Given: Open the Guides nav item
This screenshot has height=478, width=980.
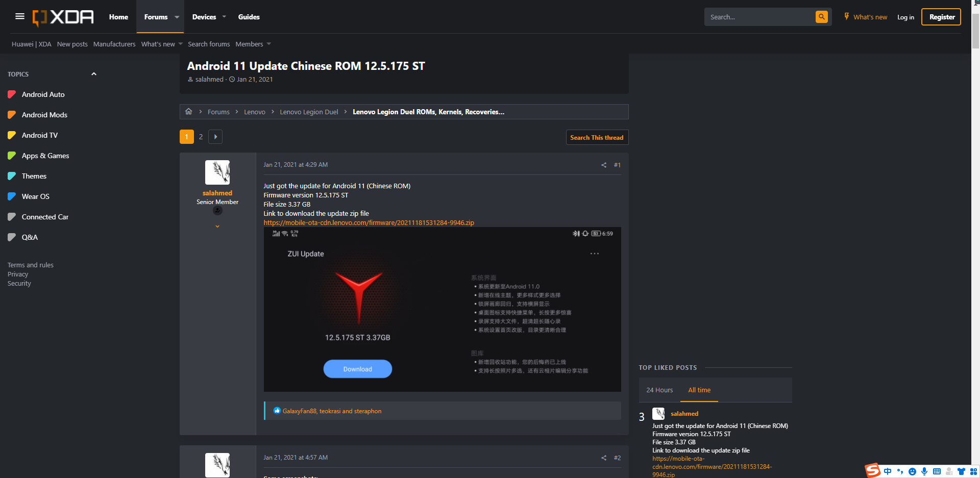Looking at the screenshot, I should point(249,17).
